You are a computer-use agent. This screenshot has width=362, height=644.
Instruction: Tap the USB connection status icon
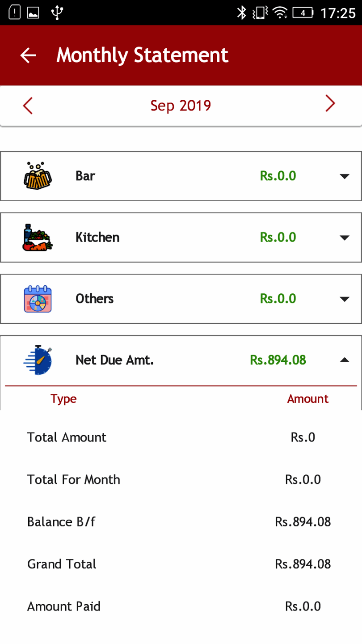(x=56, y=13)
